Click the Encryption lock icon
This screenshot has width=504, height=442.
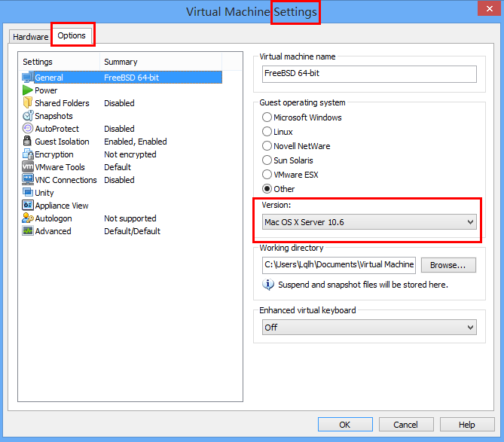coord(28,154)
